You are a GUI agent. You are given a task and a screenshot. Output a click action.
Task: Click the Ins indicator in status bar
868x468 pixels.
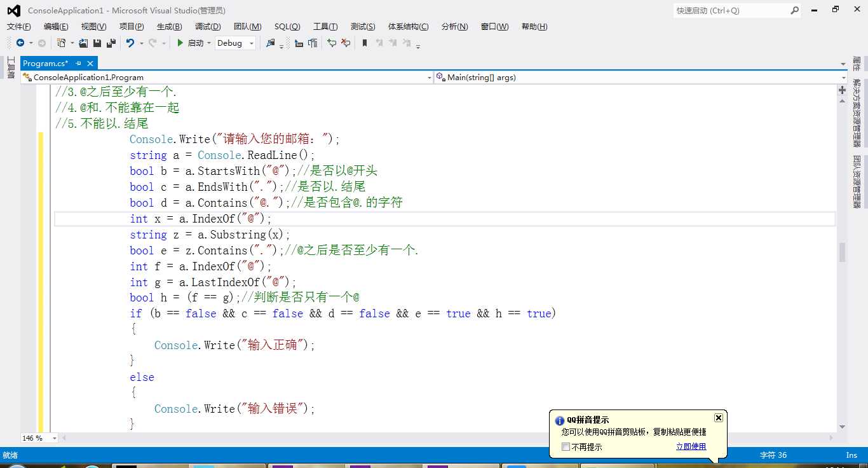851,455
